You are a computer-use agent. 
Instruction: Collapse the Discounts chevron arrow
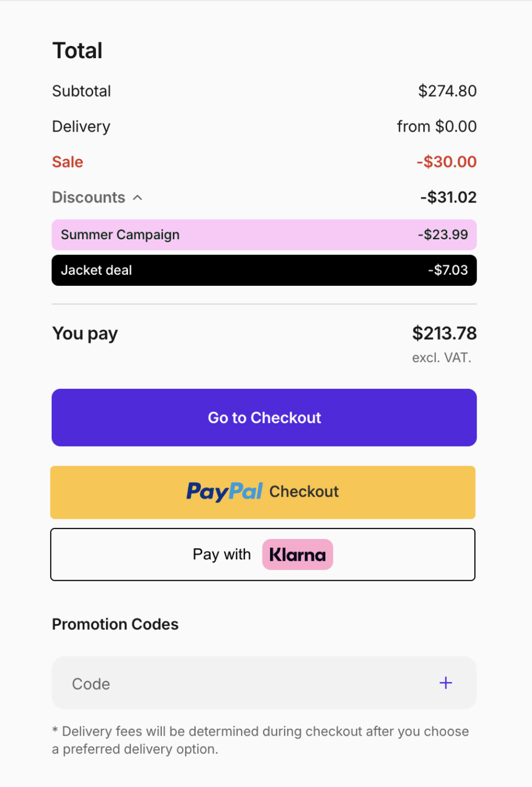tap(138, 198)
